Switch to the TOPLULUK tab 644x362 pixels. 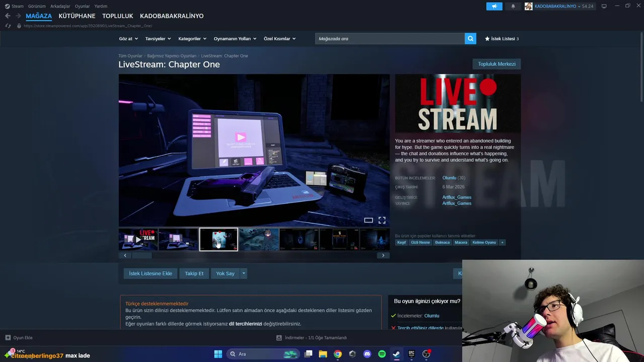click(118, 16)
